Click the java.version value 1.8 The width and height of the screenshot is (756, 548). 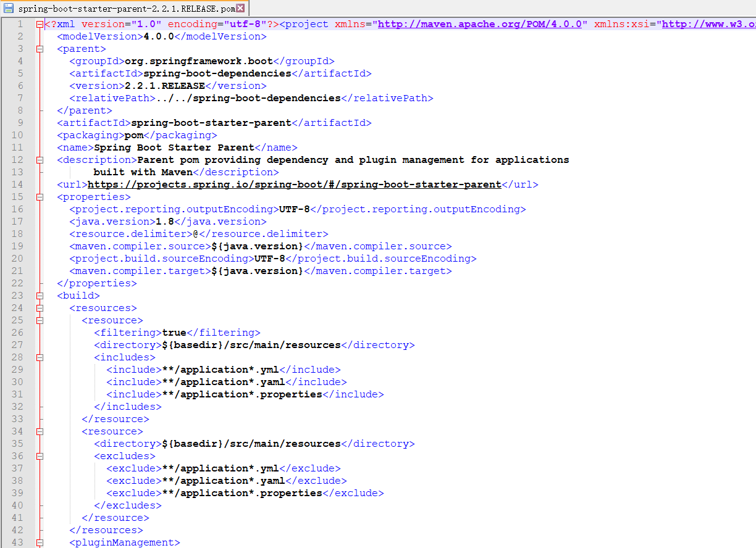pyautogui.click(x=165, y=222)
